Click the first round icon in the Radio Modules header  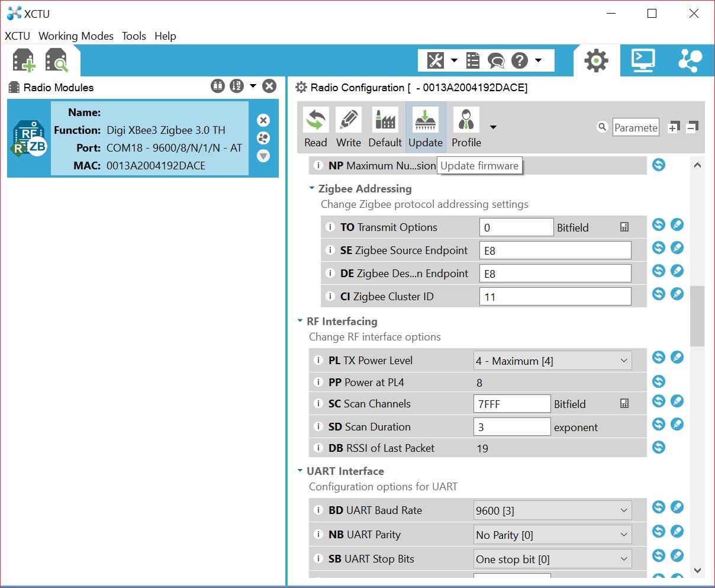[x=218, y=86]
